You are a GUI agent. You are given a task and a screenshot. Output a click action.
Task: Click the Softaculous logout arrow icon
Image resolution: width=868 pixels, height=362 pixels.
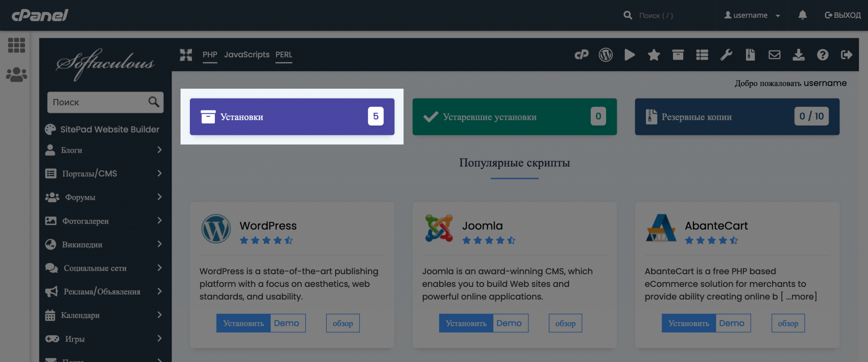click(x=847, y=55)
